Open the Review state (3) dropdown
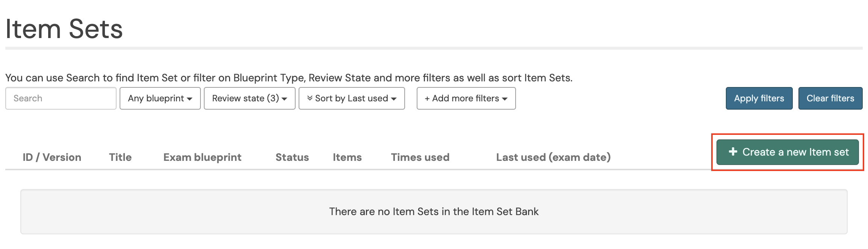 tap(249, 98)
